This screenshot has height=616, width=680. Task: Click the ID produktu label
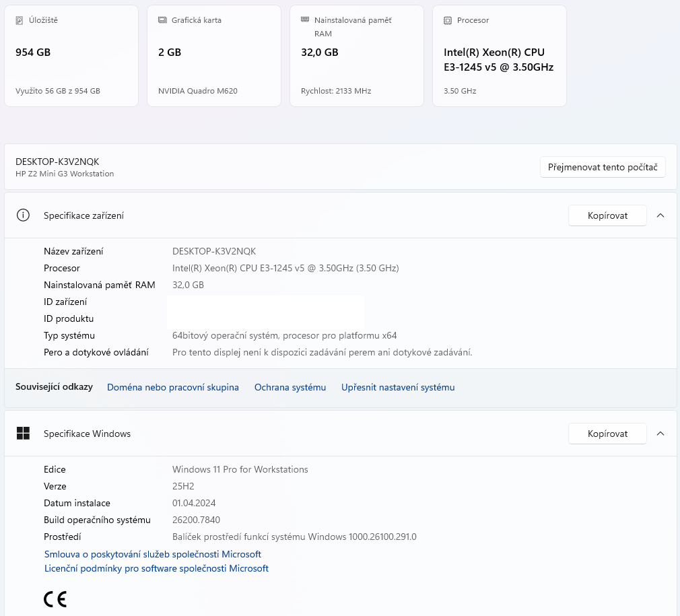click(69, 318)
